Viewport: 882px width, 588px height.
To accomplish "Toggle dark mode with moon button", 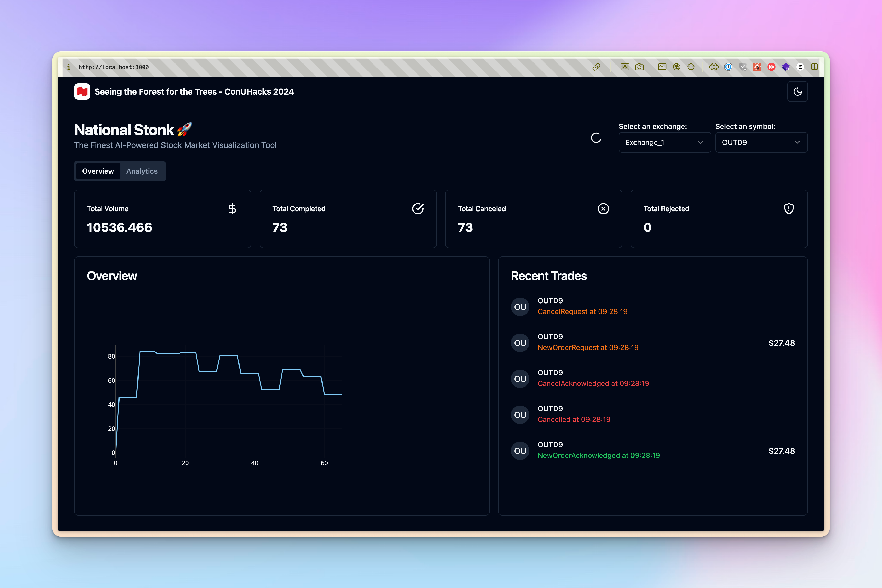I will pyautogui.click(x=797, y=91).
